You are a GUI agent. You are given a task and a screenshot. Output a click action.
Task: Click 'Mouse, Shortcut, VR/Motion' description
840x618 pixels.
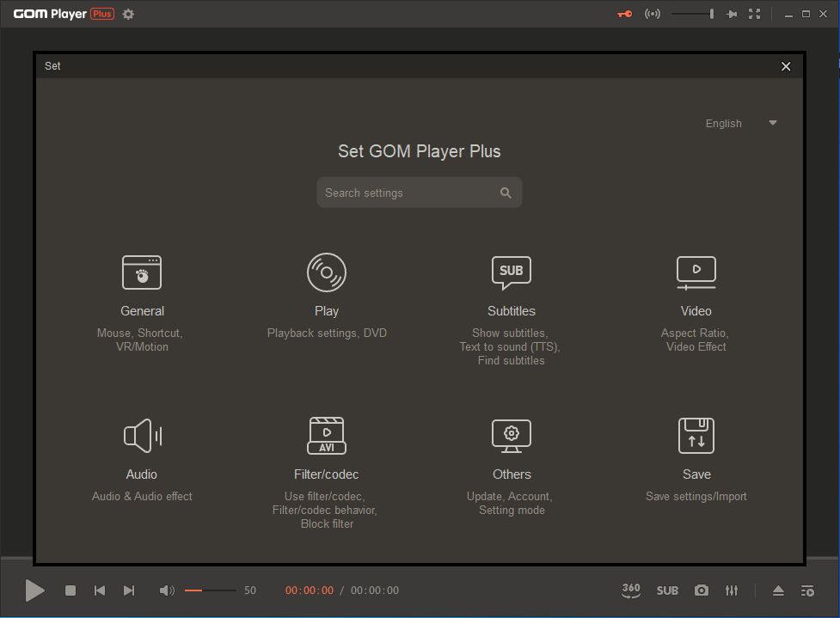coord(140,340)
